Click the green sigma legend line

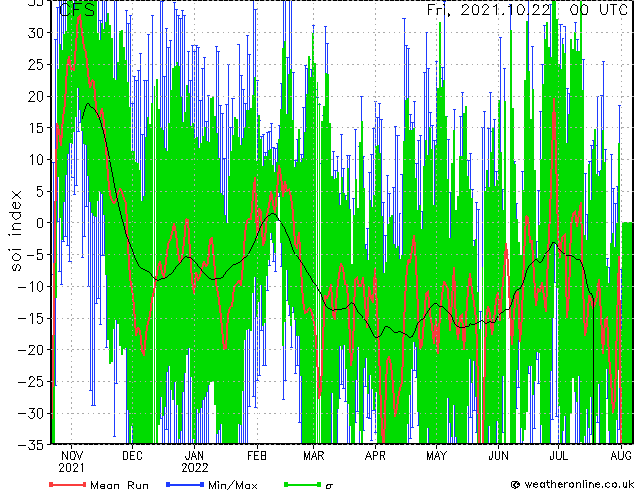point(302,484)
